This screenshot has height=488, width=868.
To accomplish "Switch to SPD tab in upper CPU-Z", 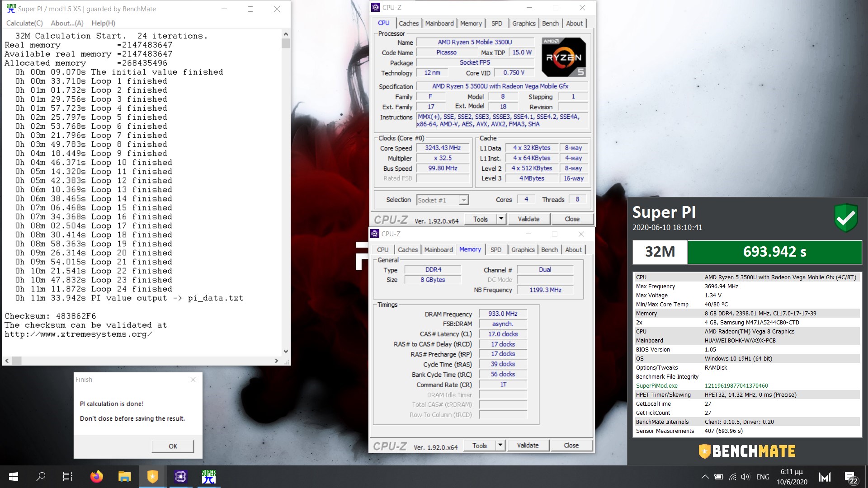I will (x=496, y=23).
